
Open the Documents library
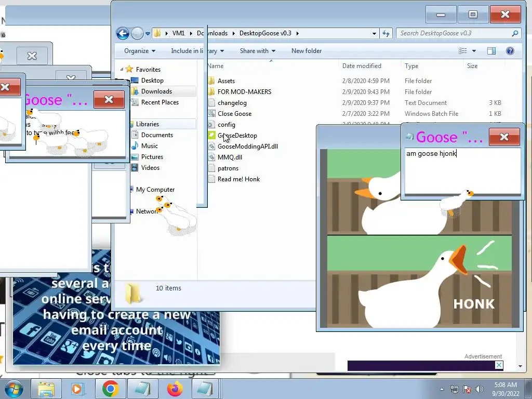click(157, 135)
